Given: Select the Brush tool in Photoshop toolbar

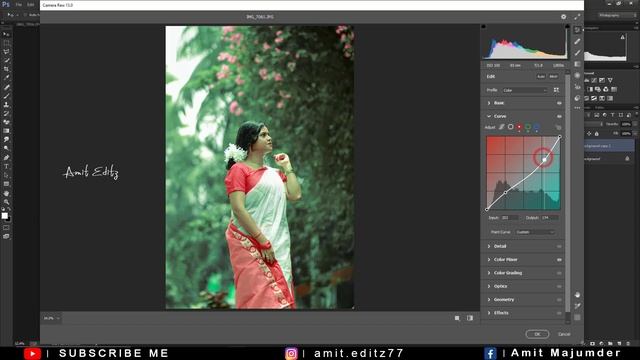Looking at the screenshot, I should [x=6, y=96].
